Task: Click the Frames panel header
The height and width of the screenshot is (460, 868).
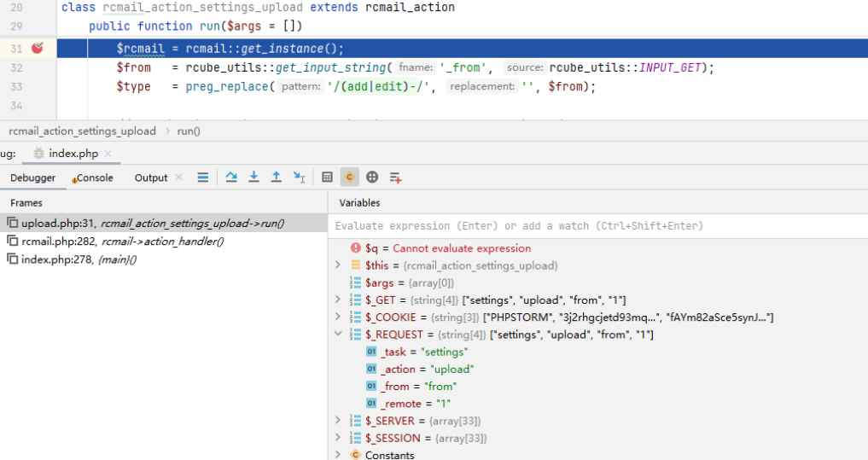Action: pos(26,203)
